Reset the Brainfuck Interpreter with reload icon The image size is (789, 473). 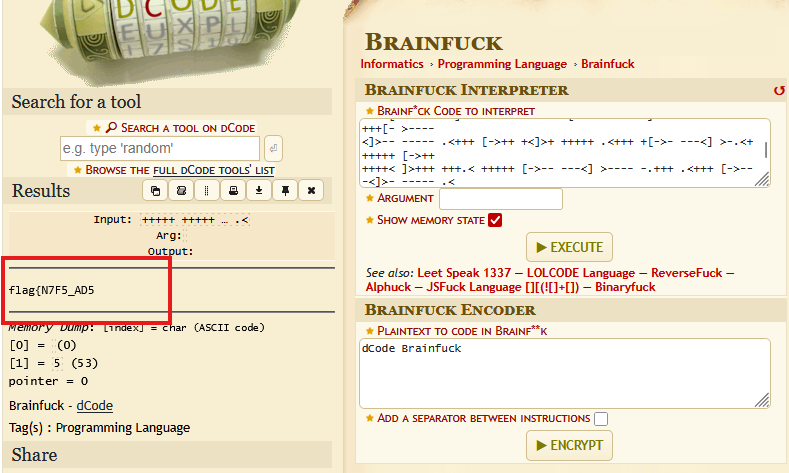coord(779,91)
